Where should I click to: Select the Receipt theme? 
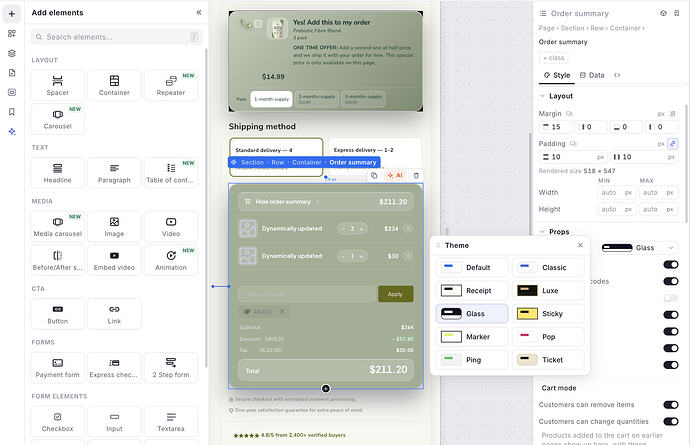[472, 291]
